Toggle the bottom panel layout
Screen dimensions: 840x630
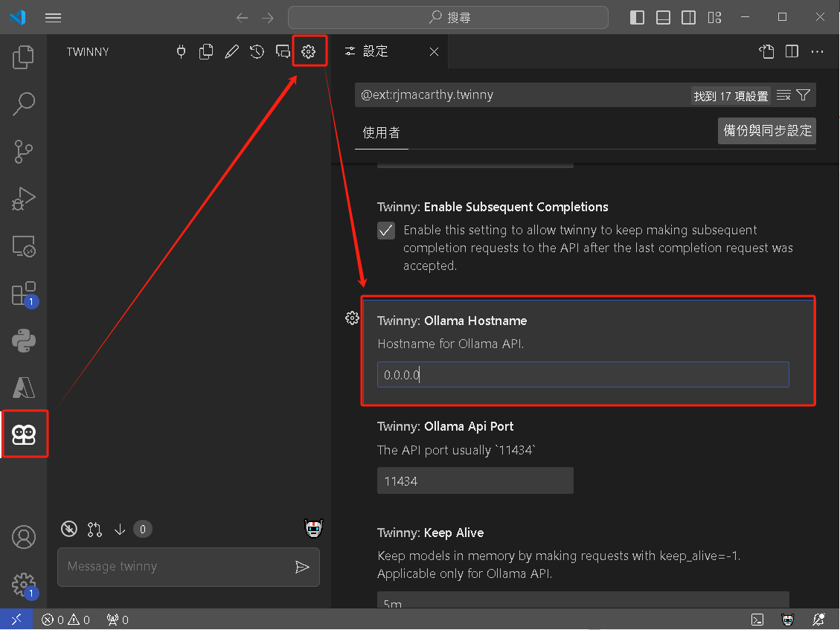(x=663, y=18)
